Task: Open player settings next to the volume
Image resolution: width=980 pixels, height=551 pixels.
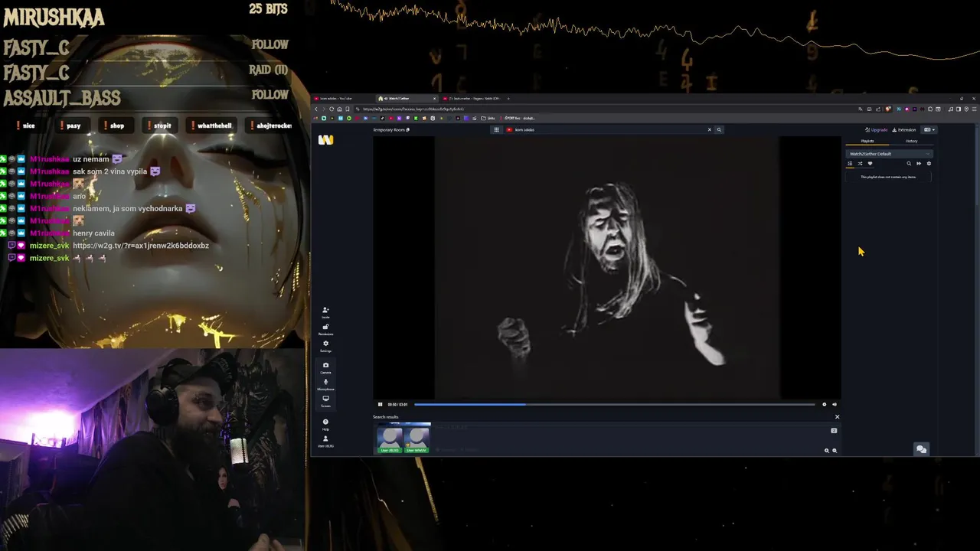Action: [825, 404]
